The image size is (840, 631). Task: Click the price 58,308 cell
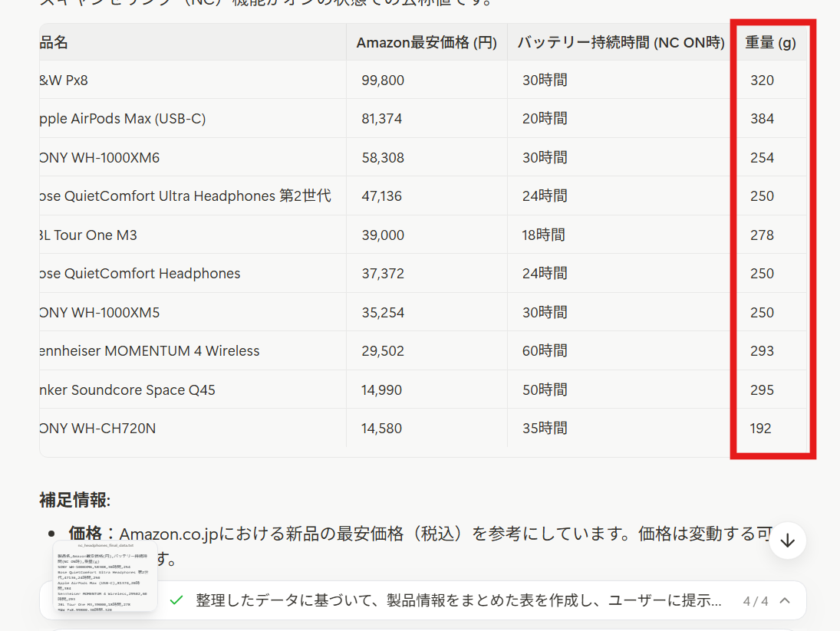383,158
